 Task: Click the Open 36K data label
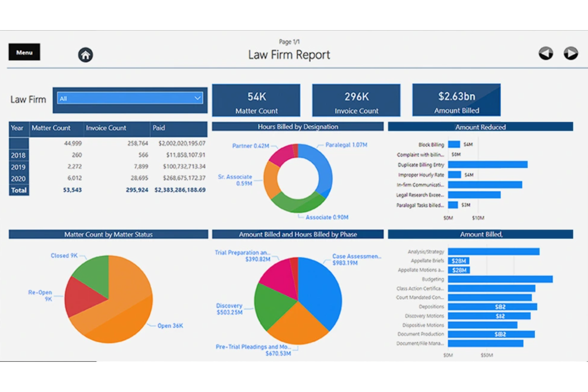point(170,326)
